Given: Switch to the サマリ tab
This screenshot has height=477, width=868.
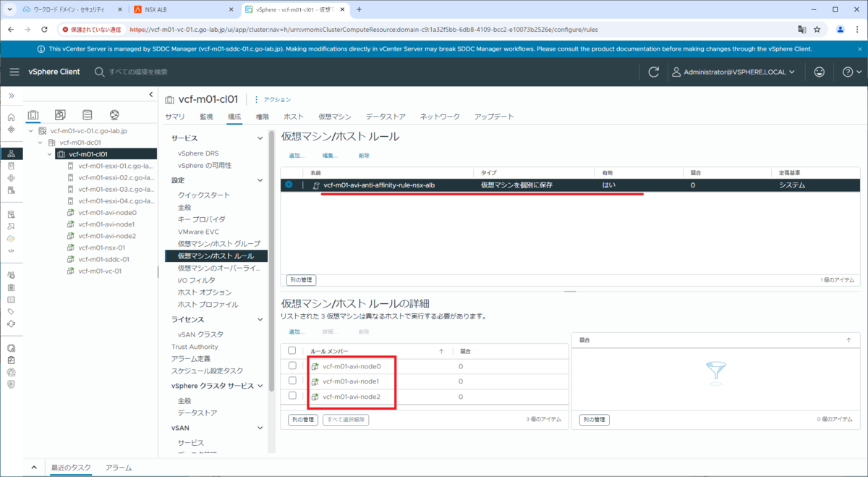Looking at the screenshot, I should pyautogui.click(x=174, y=117).
